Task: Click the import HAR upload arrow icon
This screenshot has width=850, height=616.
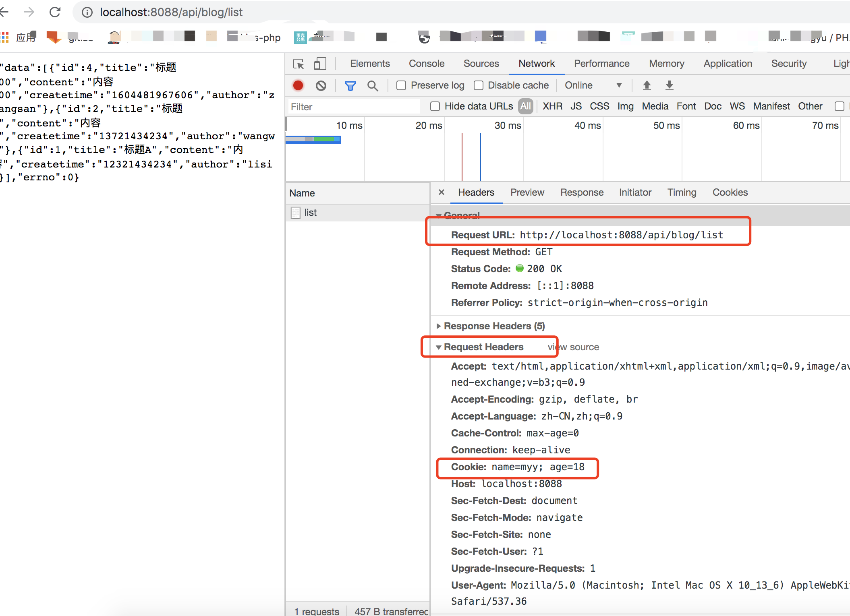Action: tap(647, 85)
